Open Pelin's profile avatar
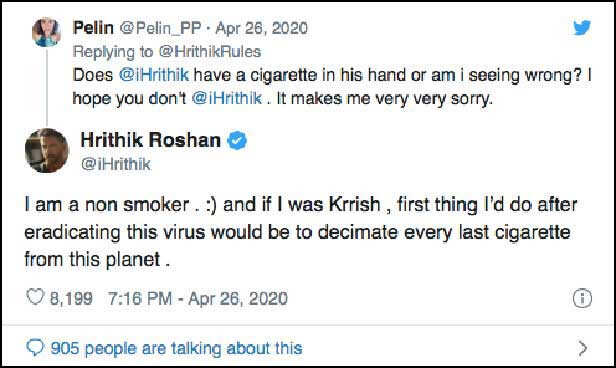 click(x=46, y=32)
